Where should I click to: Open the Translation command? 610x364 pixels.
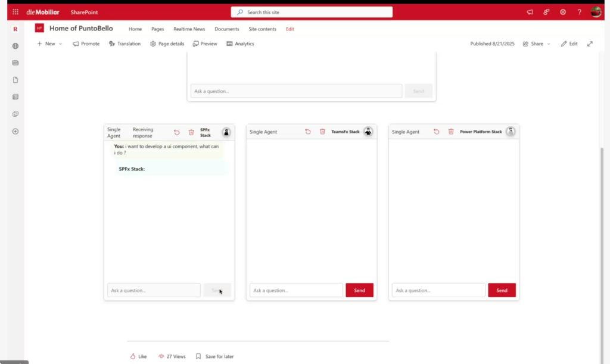point(125,43)
